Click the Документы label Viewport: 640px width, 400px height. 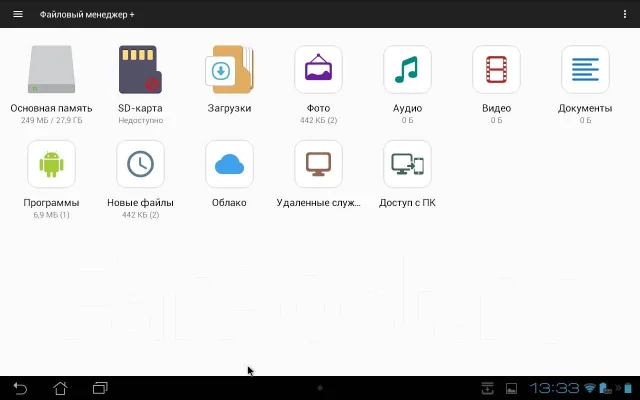tap(585, 108)
